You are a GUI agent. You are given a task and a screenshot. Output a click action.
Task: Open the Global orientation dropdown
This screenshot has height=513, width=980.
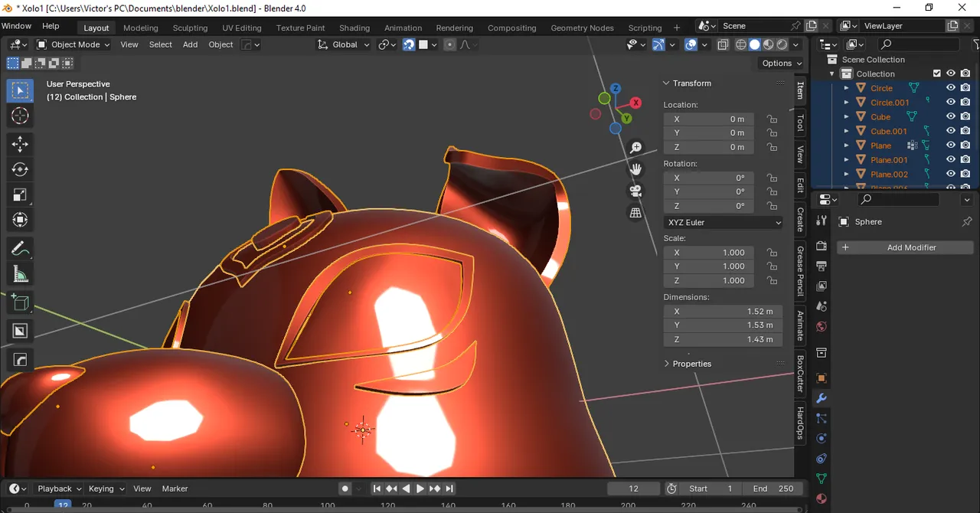(x=345, y=44)
